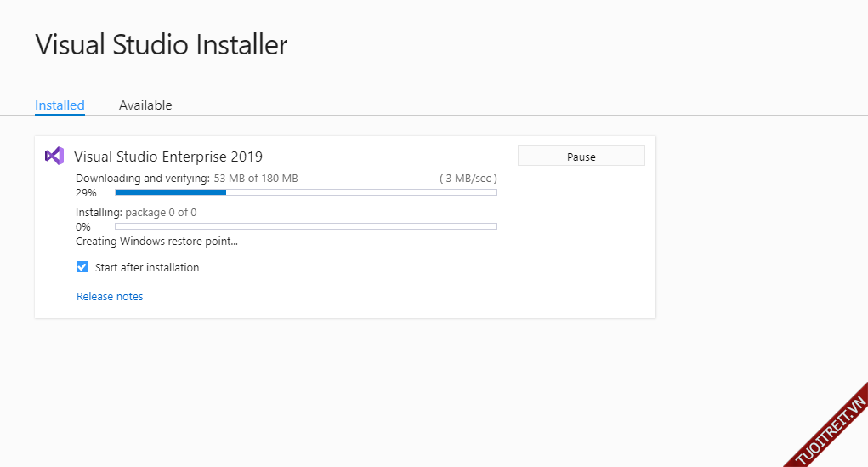Click the 29% download percentage label
The image size is (868, 467).
[x=86, y=193]
